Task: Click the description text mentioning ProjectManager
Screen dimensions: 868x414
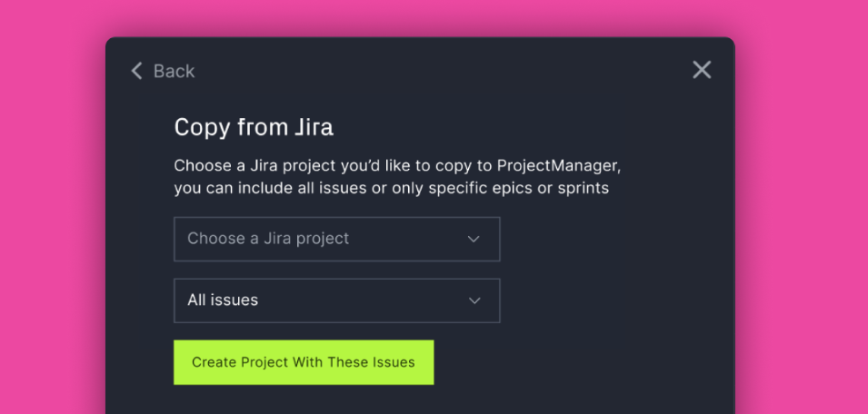Action: [x=397, y=177]
